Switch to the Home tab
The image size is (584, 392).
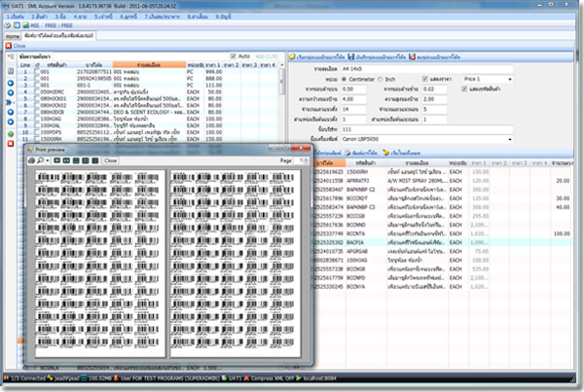pyautogui.click(x=13, y=36)
